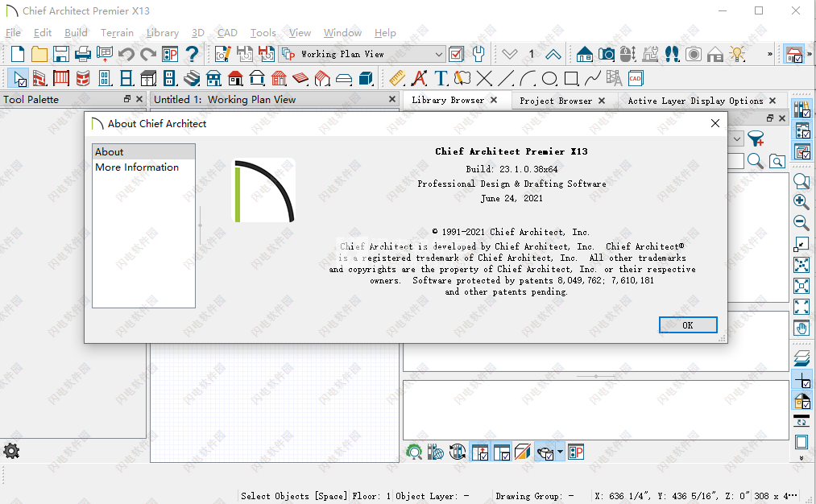The image size is (816, 504).
Task: Open Tool Palette settings gear
Action: (x=11, y=451)
